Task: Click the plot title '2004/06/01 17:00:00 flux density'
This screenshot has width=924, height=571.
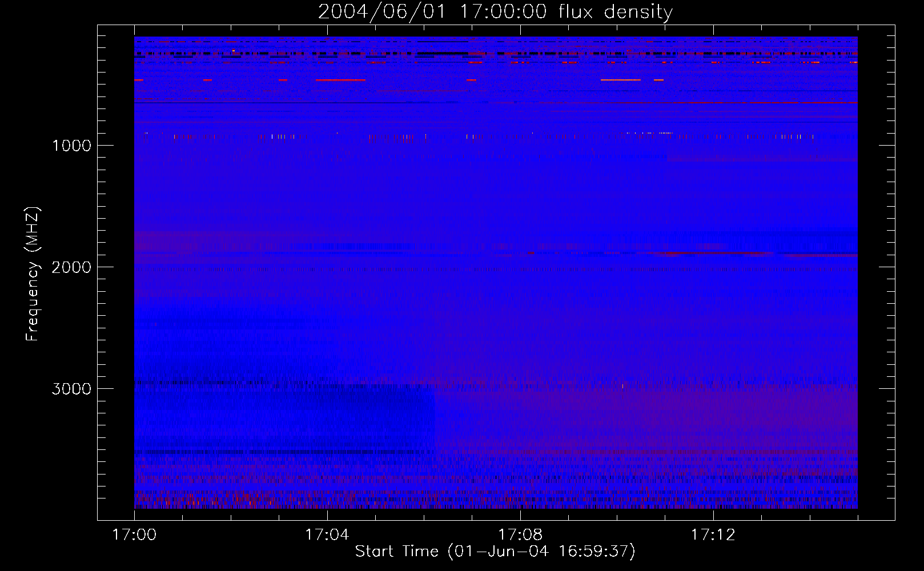Action: pyautogui.click(x=495, y=12)
